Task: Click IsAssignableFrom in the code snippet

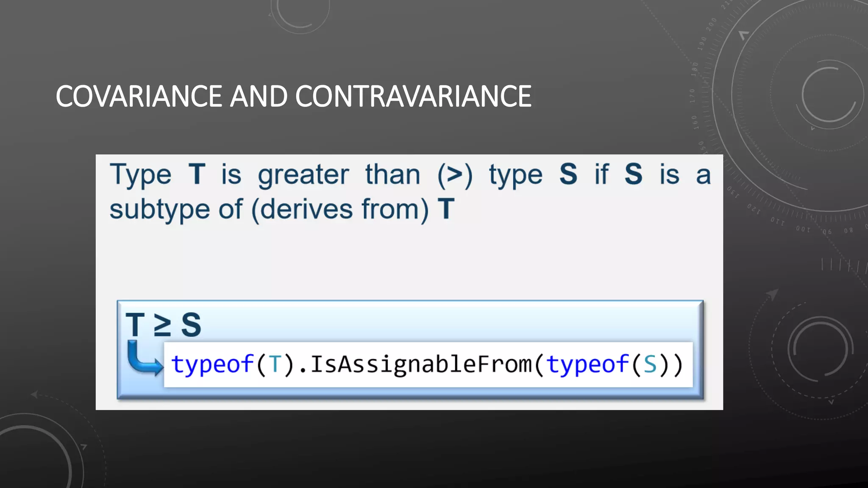Action: (x=421, y=364)
